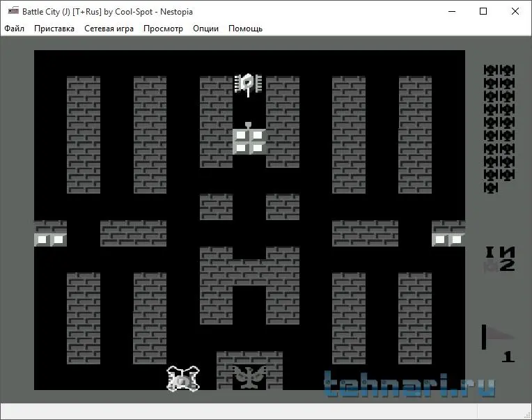Image resolution: width=532 pixels, height=420 pixels.
Task: Open the Опции menu
Action: tap(205, 29)
